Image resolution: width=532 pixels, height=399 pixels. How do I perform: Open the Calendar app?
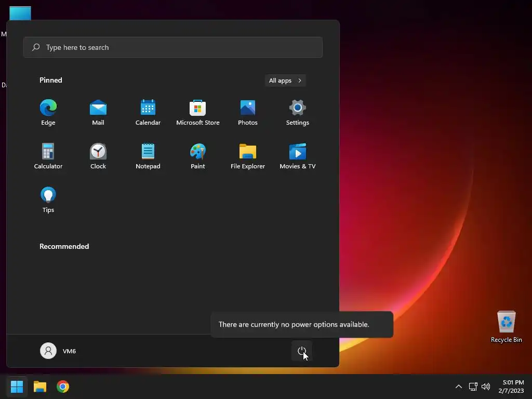click(x=148, y=113)
